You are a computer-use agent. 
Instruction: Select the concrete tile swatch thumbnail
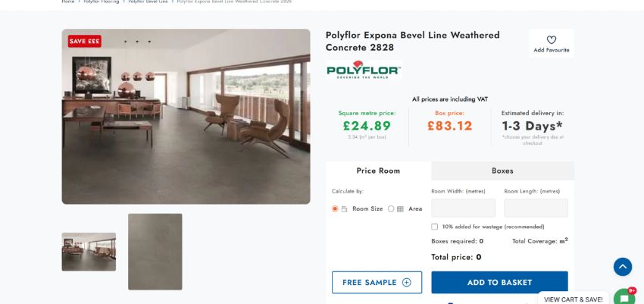click(155, 252)
